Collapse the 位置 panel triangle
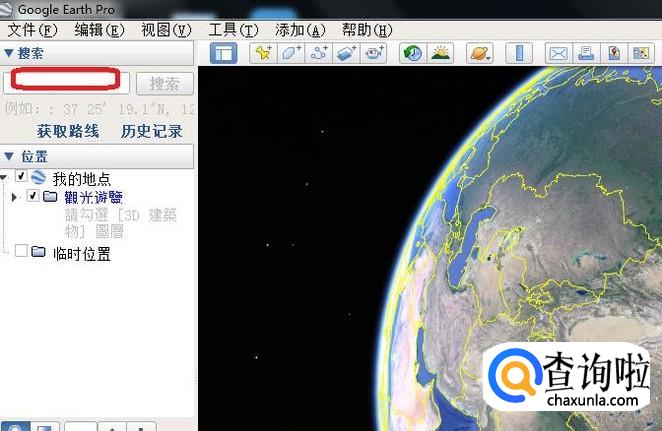 click(x=8, y=157)
